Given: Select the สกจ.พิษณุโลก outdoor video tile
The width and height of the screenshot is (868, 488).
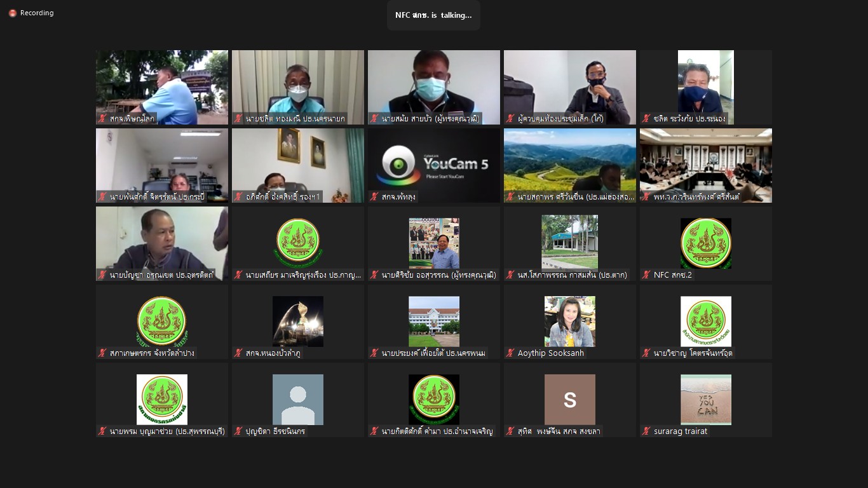Looking at the screenshot, I should coord(162,87).
